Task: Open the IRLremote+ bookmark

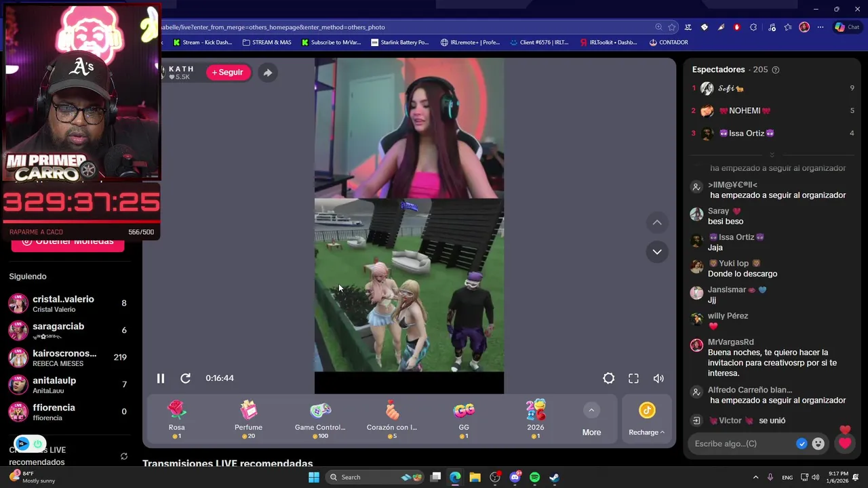Action: pyautogui.click(x=470, y=42)
